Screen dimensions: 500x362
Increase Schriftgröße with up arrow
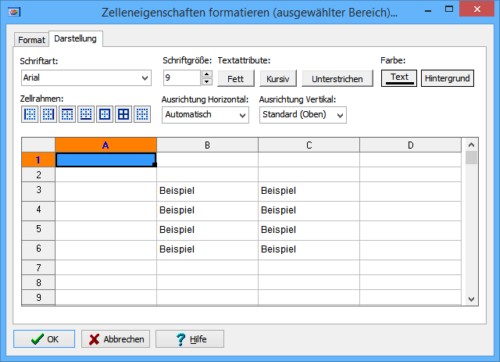(x=207, y=74)
